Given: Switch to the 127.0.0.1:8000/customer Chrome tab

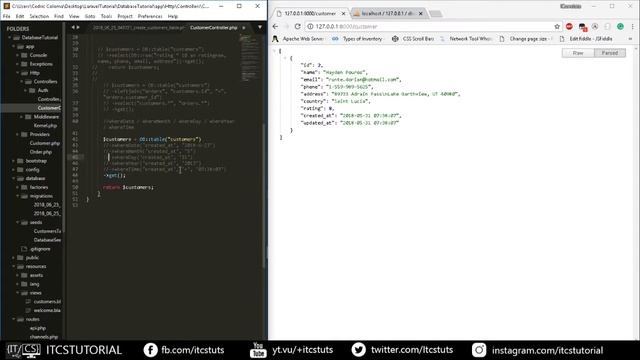Looking at the screenshot, I should point(309,13).
